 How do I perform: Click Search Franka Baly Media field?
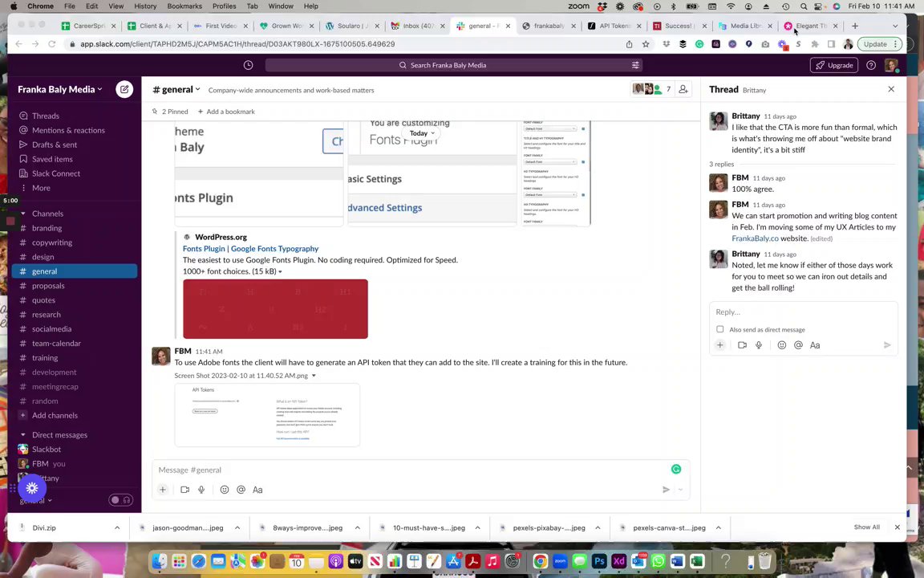(x=454, y=66)
